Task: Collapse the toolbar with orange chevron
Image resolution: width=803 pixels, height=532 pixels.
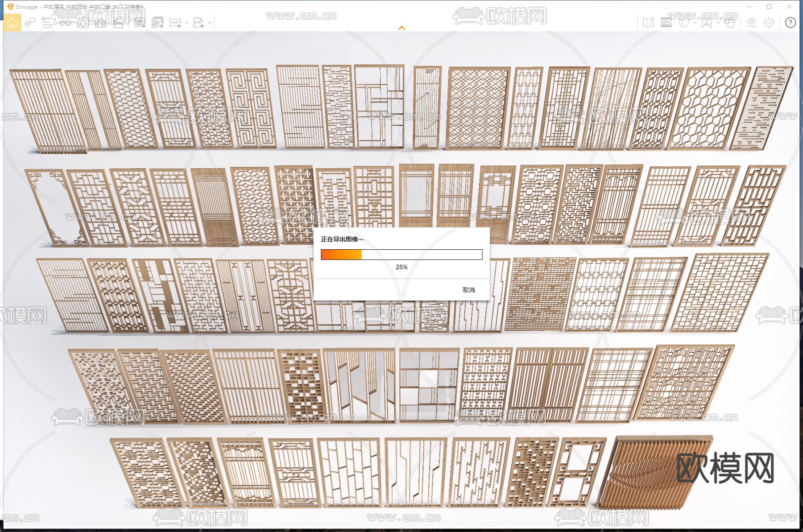Action: tap(401, 28)
